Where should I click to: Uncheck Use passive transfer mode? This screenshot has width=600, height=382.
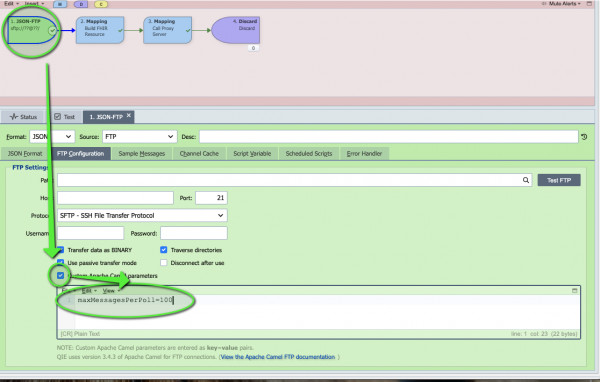[x=60, y=263]
